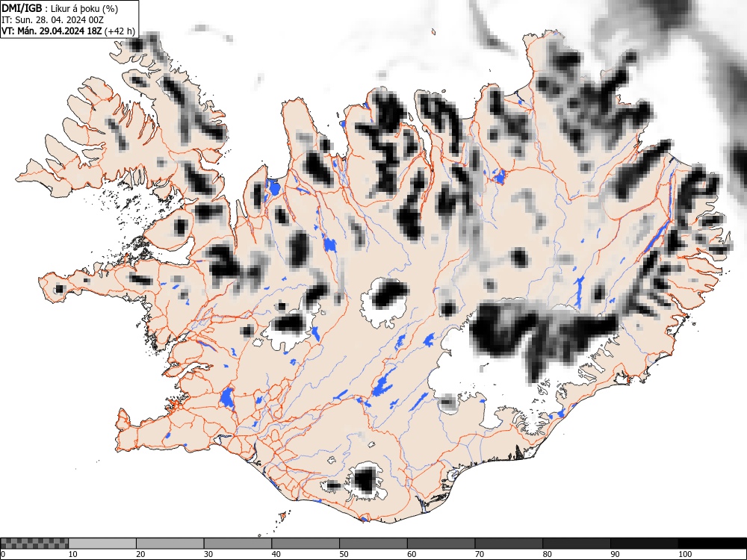The width and height of the screenshot is (747, 560).
Task: Click the 20-30 gray legend segment
Action: click(x=170, y=544)
